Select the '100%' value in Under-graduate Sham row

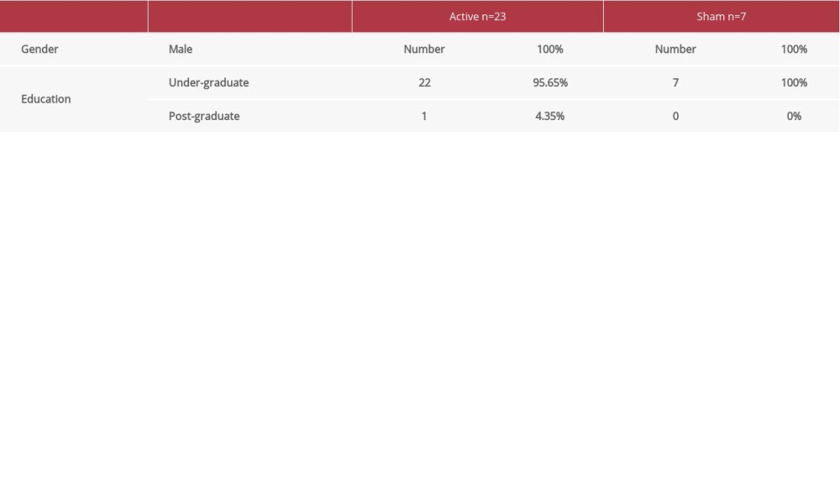tap(794, 82)
